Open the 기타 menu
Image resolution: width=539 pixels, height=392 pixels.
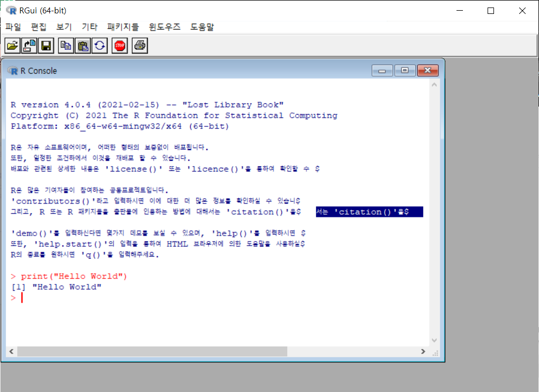pos(89,27)
